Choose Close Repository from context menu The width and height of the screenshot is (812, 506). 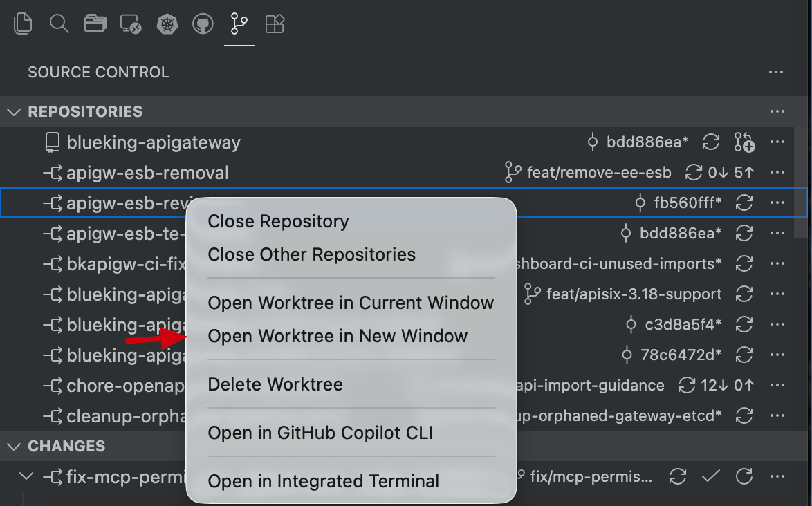351,221
